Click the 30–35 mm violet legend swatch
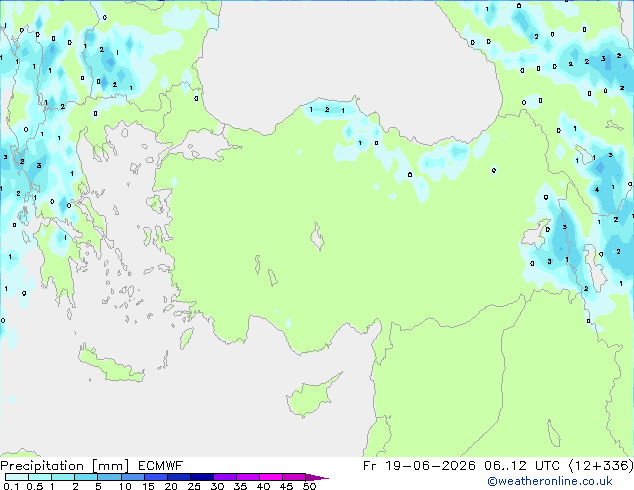The image size is (634, 490). coord(225,477)
